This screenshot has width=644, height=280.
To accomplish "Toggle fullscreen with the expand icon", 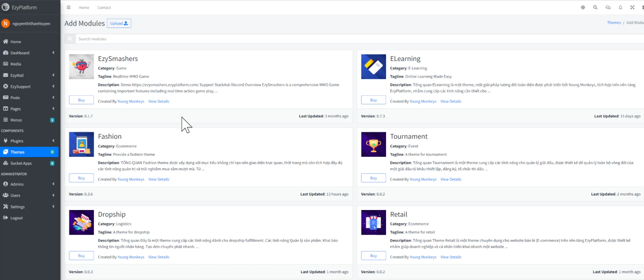I will 632,7.
